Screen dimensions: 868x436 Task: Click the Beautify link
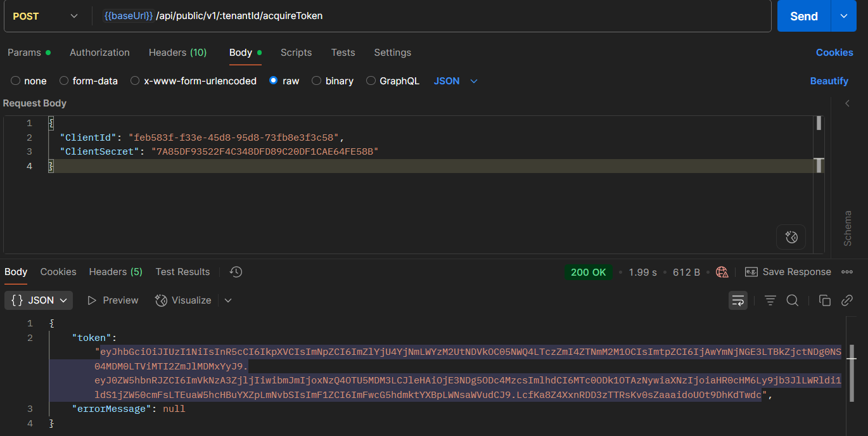click(x=829, y=81)
